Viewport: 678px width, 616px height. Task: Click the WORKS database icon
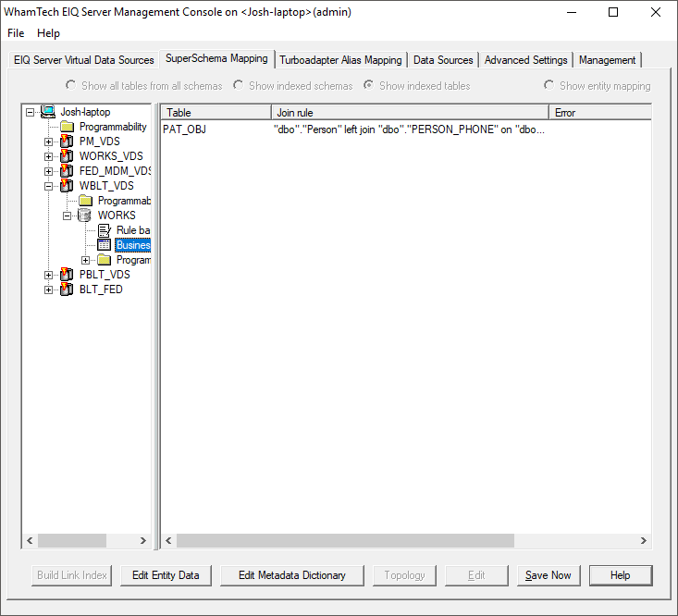pyautogui.click(x=84, y=216)
